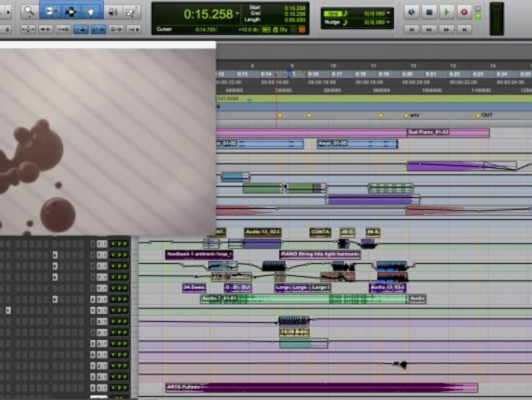Open the Nudge value dropdown arrow

(388, 22)
